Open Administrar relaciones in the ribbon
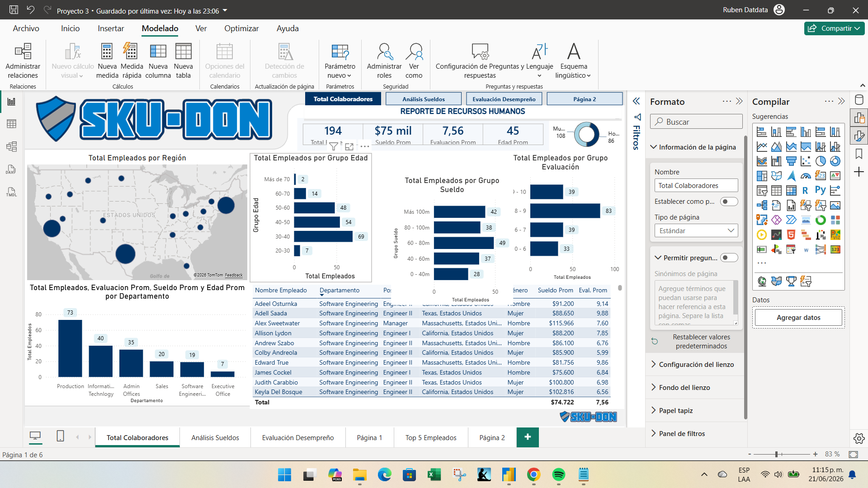 23,61
